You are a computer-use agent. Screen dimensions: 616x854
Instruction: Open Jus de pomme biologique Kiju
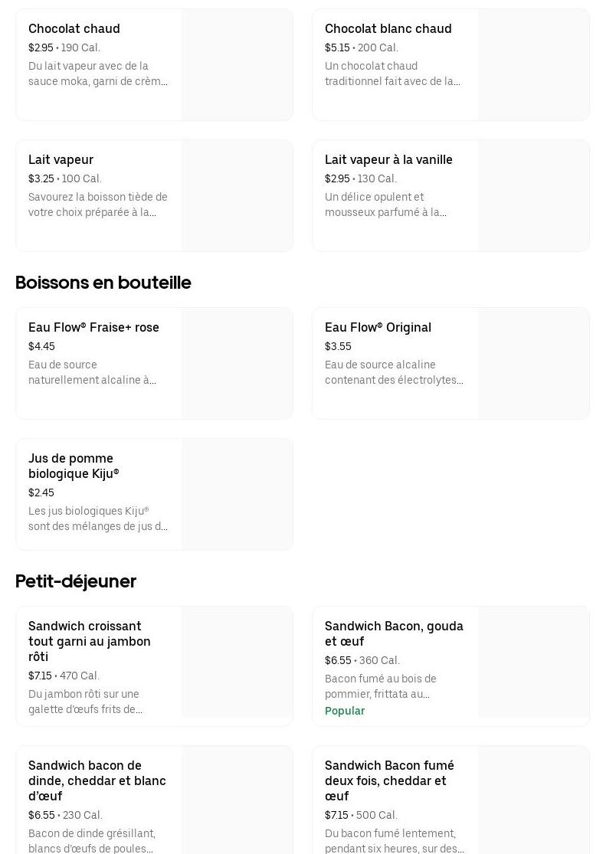[x=74, y=466]
